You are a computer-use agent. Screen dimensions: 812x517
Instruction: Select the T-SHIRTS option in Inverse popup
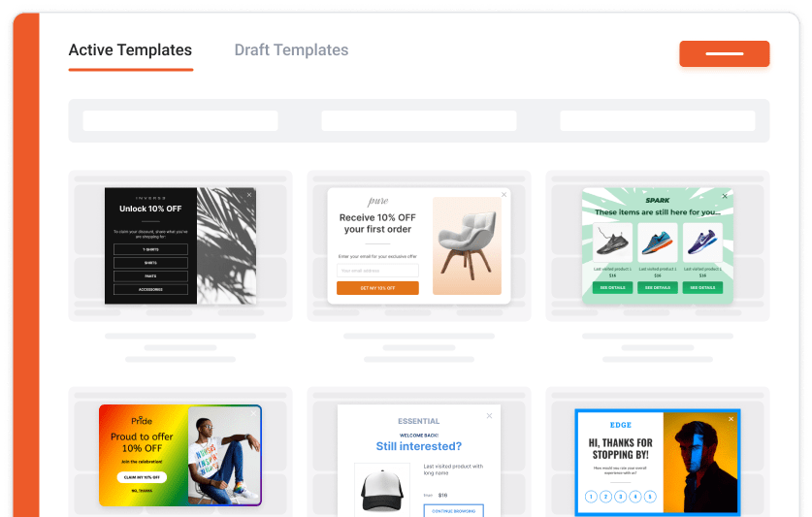point(150,249)
